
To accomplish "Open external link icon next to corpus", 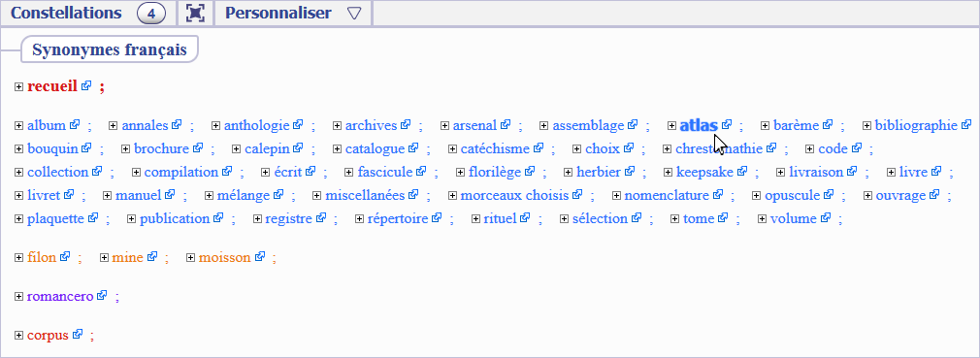I will [78, 335].
